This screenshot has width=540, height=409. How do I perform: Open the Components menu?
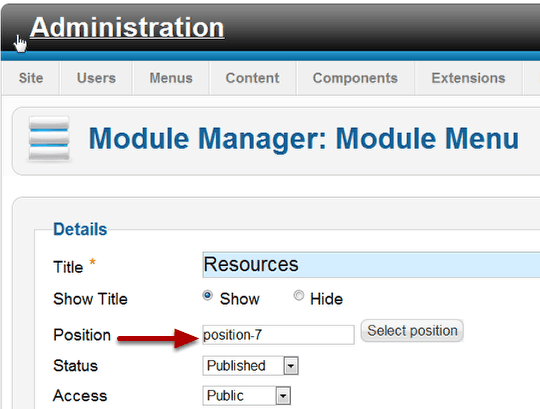[355, 78]
